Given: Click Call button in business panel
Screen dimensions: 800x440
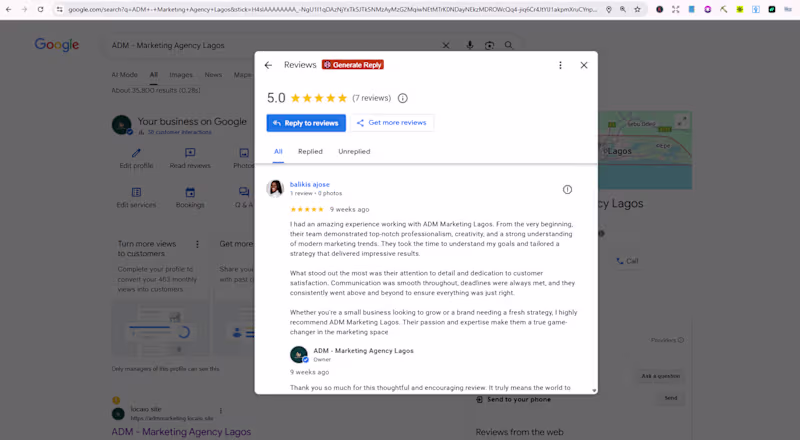Looking at the screenshot, I should (628, 261).
